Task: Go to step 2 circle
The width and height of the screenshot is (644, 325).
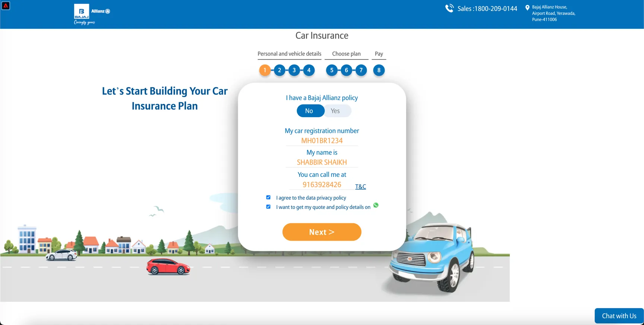Action: click(280, 70)
